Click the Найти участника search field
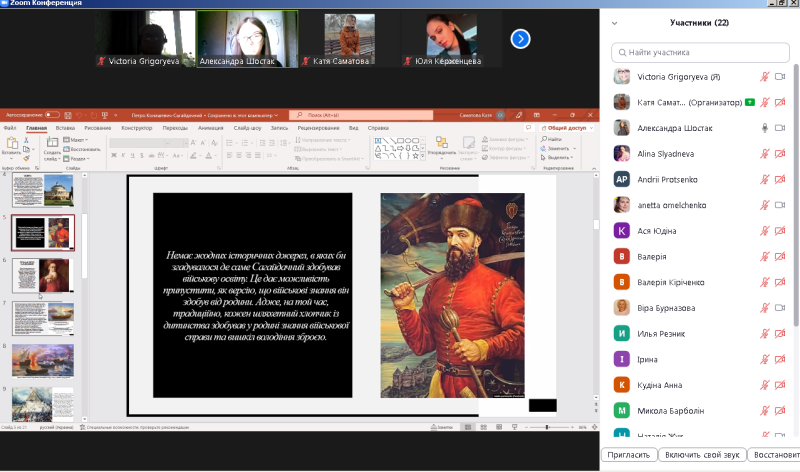The height and width of the screenshot is (472, 800). 700,52
